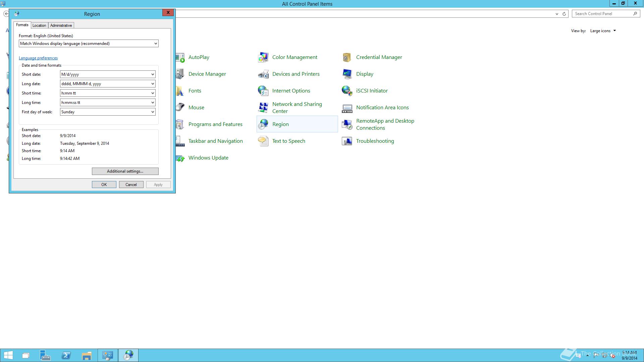Expand the Short date format dropdown
This screenshot has height=362, width=644.
(153, 74)
